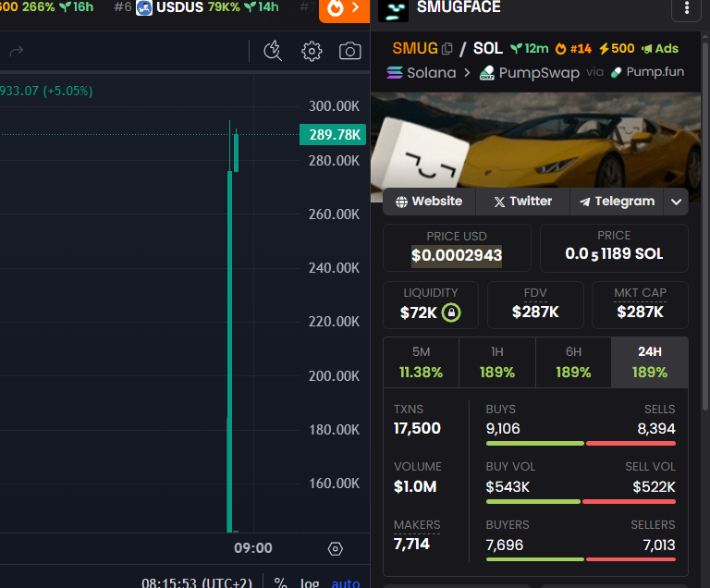Select the 5M timeframe tab
The height and width of the screenshot is (588, 710).
[x=422, y=362]
